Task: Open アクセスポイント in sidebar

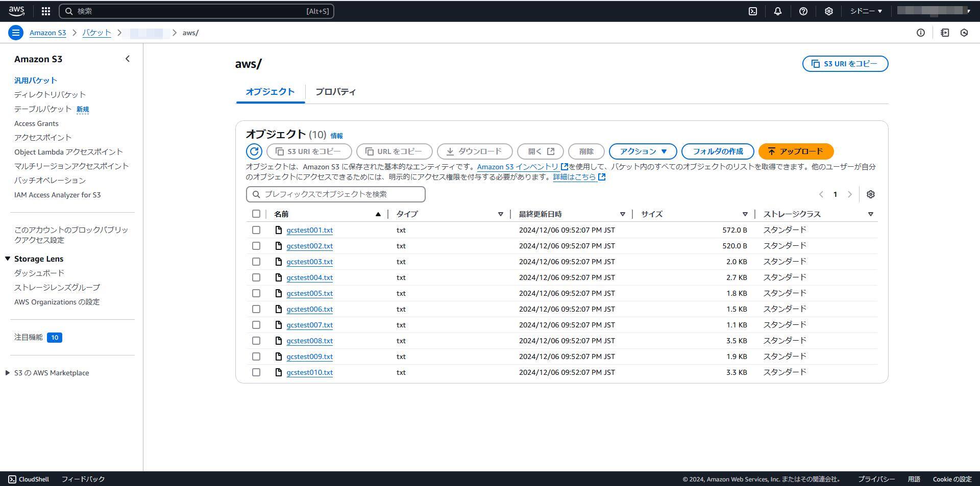Action: tap(43, 137)
